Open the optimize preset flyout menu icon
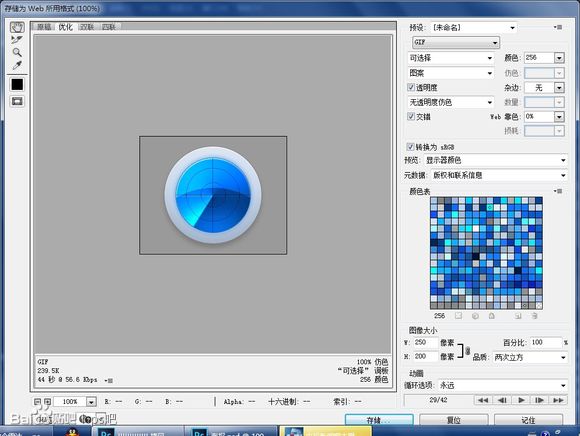 tap(558, 27)
